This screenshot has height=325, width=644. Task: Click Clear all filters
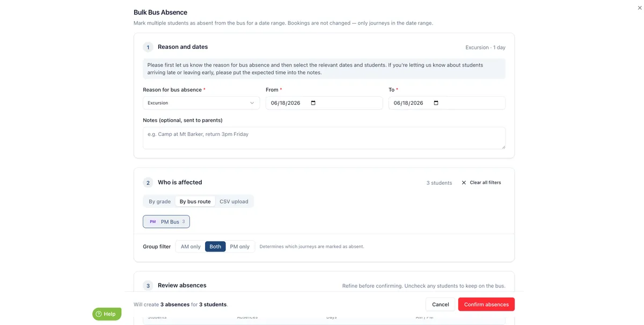[x=481, y=183]
